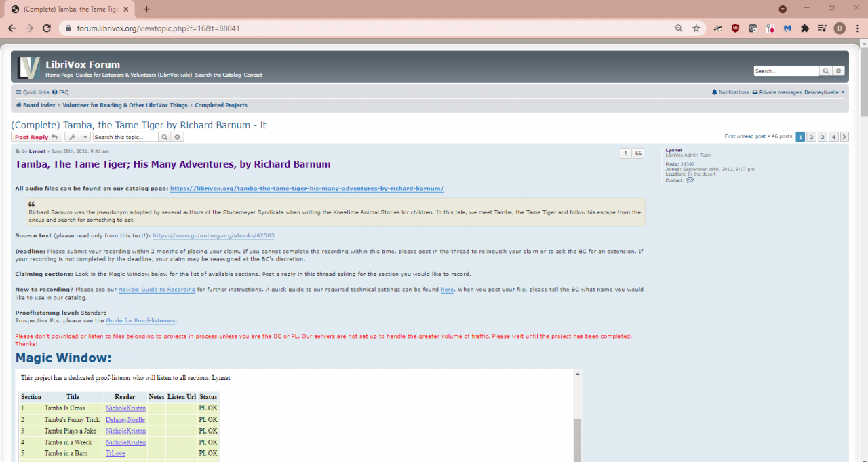Click the Post Reply button
Image resolution: width=868 pixels, height=462 pixels.
(x=37, y=137)
